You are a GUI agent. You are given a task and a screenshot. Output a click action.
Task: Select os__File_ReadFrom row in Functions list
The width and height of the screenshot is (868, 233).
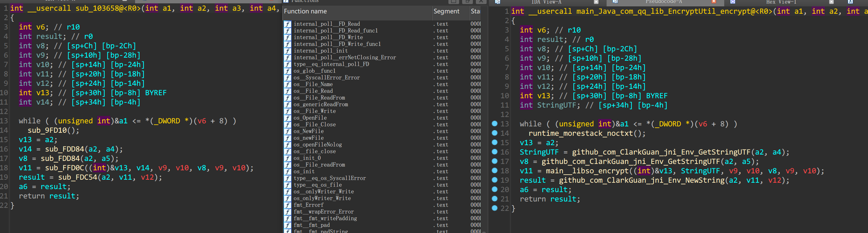coord(382,98)
